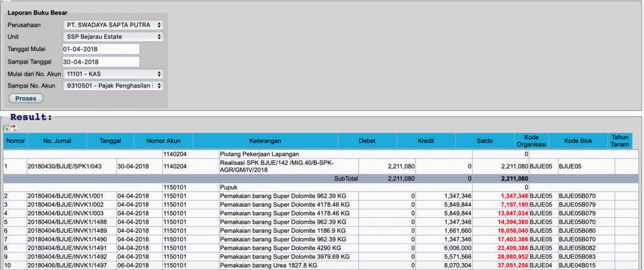Click red saldo value 1,347,346
Screen dimensions: 644x270
point(514,196)
